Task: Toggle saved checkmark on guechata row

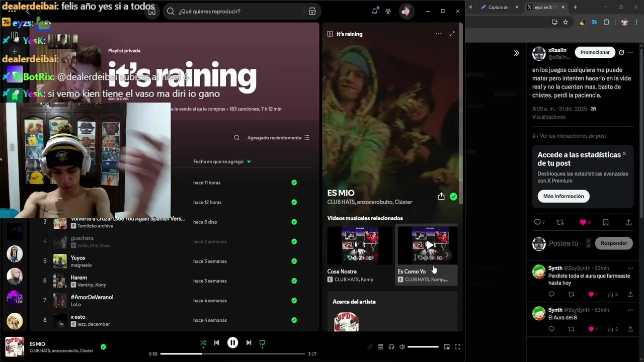Action: pyautogui.click(x=294, y=241)
